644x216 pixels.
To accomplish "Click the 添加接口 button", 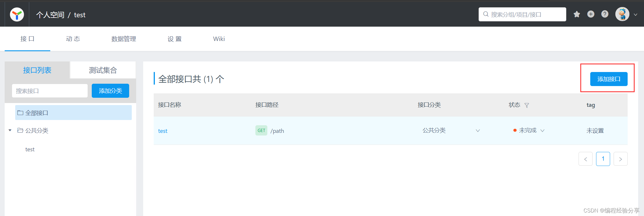I will pyautogui.click(x=609, y=79).
